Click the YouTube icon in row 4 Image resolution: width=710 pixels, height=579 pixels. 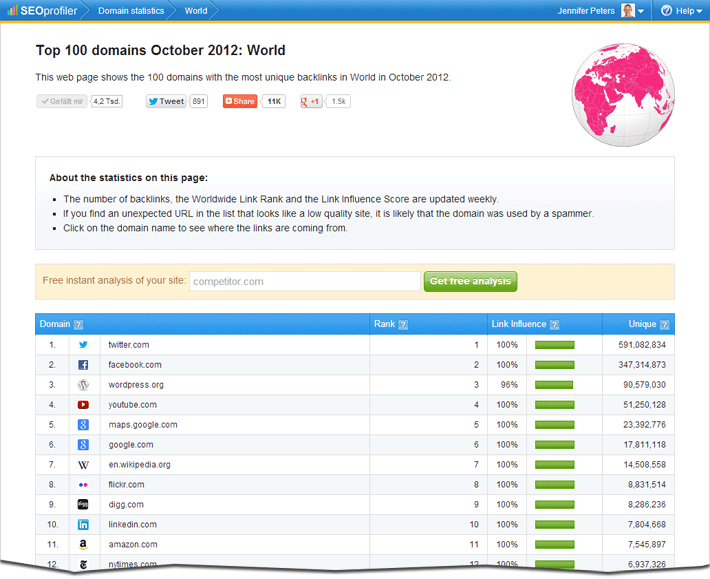pos(83,405)
